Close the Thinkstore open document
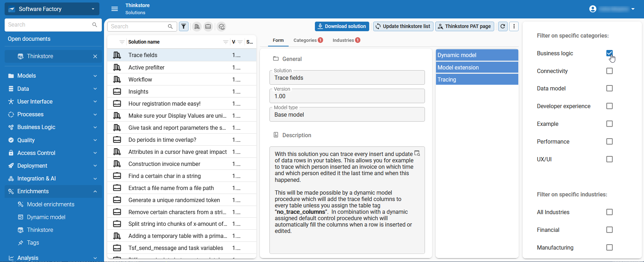Viewport: 644px width, 262px height. (x=95, y=56)
